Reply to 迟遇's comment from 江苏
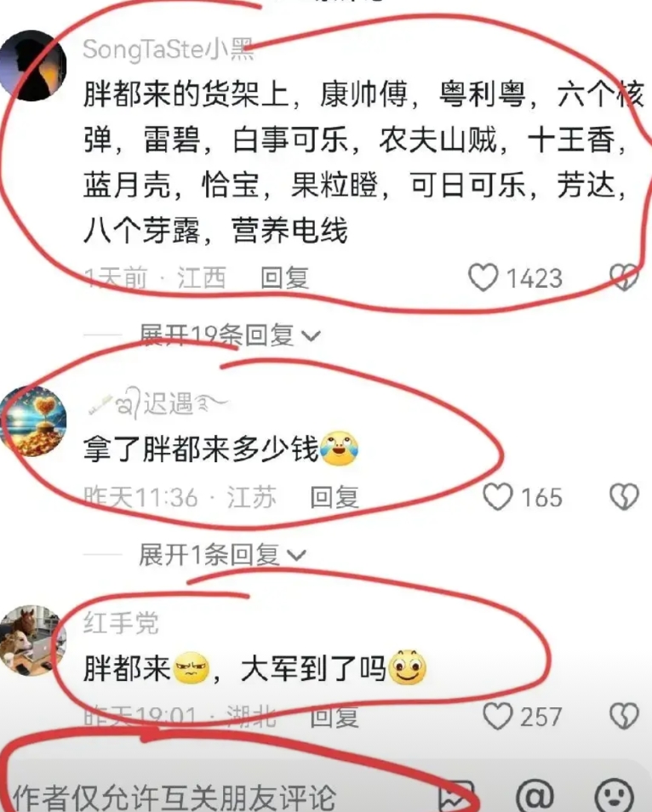This screenshot has width=652, height=812. click(x=334, y=498)
